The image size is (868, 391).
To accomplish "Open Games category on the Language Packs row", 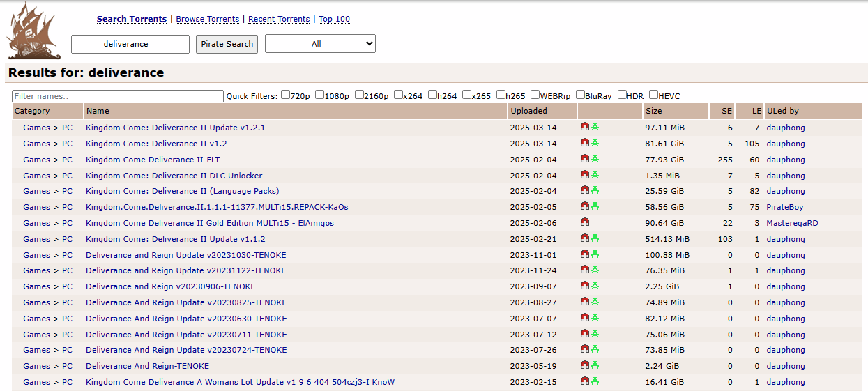I will click(x=36, y=191).
